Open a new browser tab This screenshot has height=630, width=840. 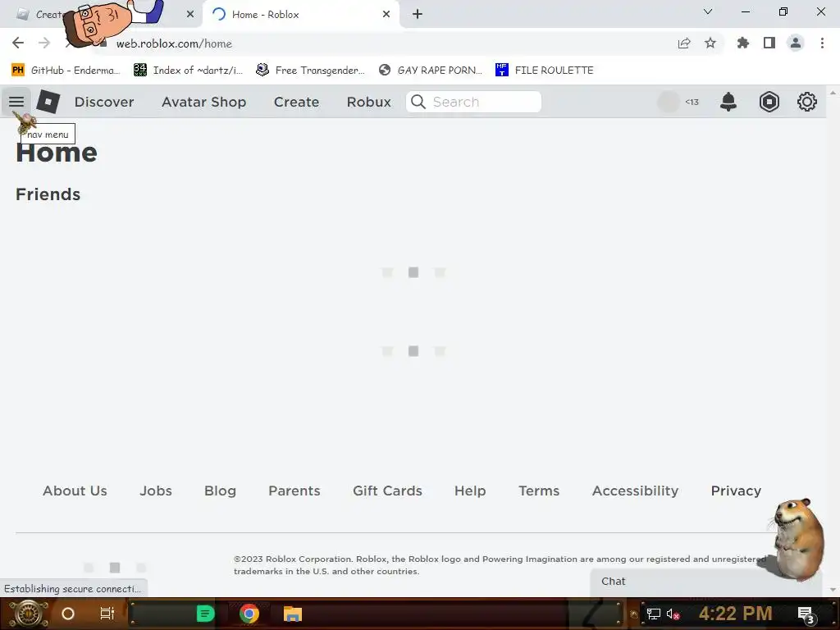[x=418, y=14]
